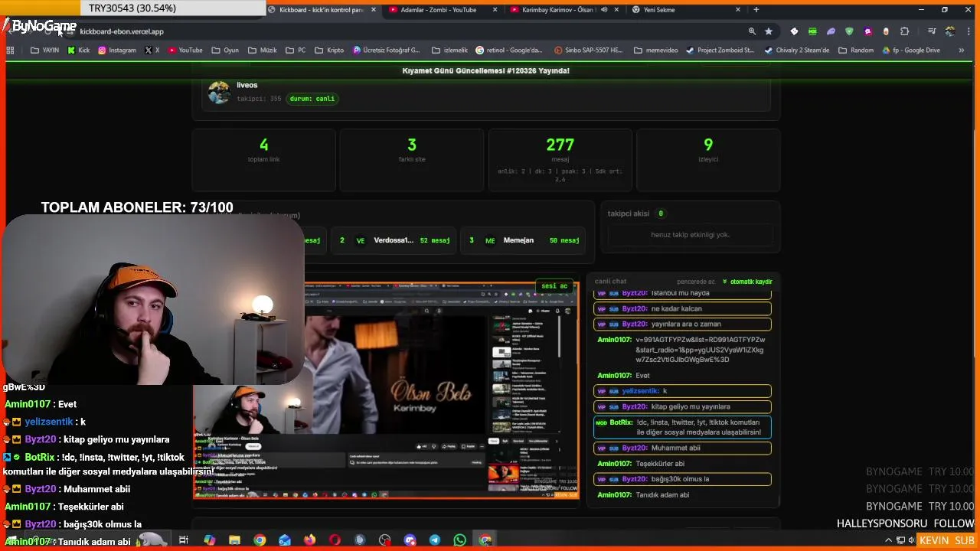Open Google Chrome from the taskbar
Image resolution: width=980 pixels, height=551 pixels.
pos(260,540)
